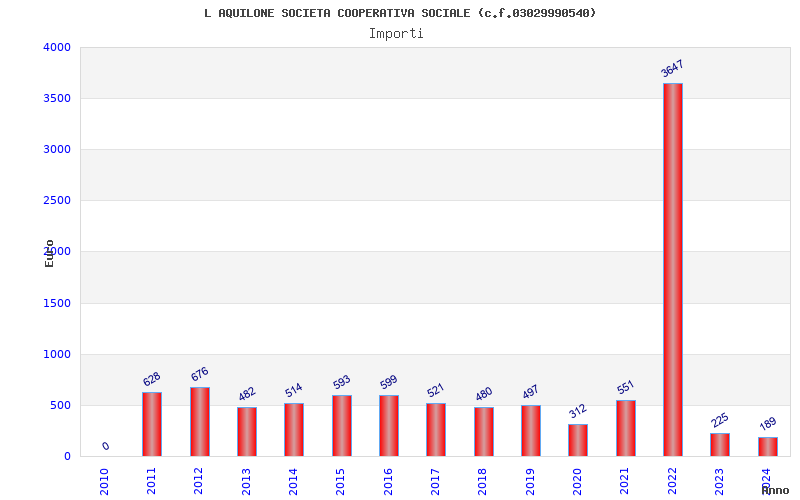Click the 2011 bar valued 628
The height and width of the screenshot is (500, 800).
[152, 424]
